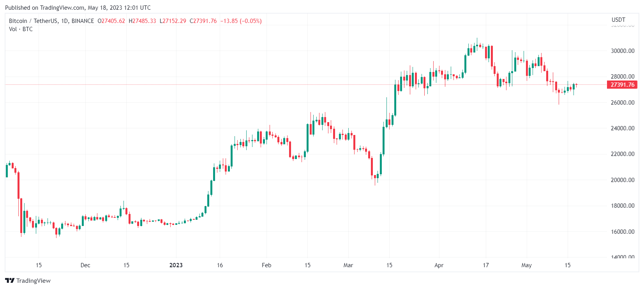Select the 16000.00 price axis label
Image resolution: width=644 pixels, height=289 pixels.
(x=623, y=232)
